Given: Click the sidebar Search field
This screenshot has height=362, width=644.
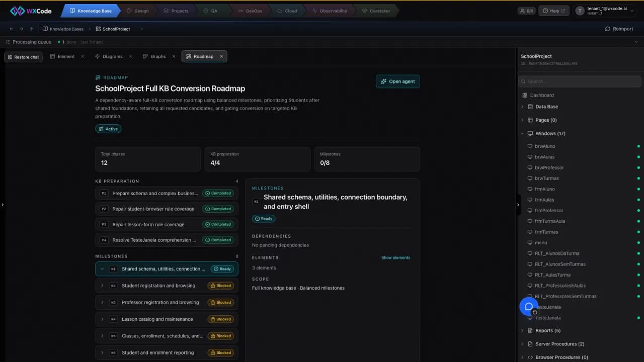Looking at the screenshot, I should pyautogui.click(x=580, y=81).
